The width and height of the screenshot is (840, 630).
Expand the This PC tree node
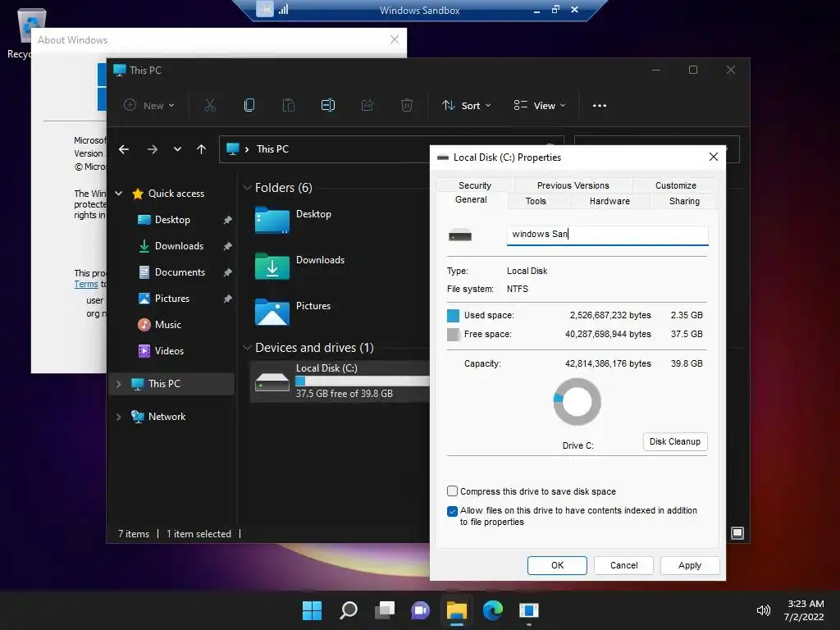(x=118, y=384)
